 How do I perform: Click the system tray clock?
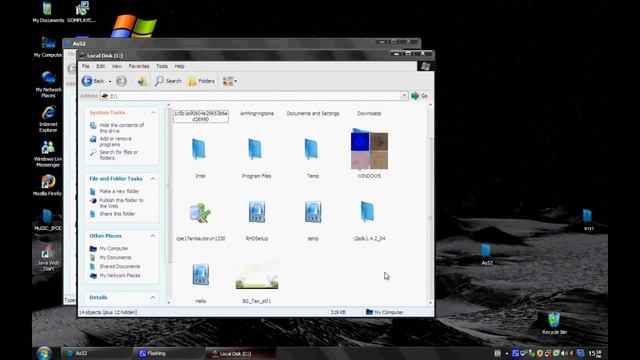pos(595,353)
